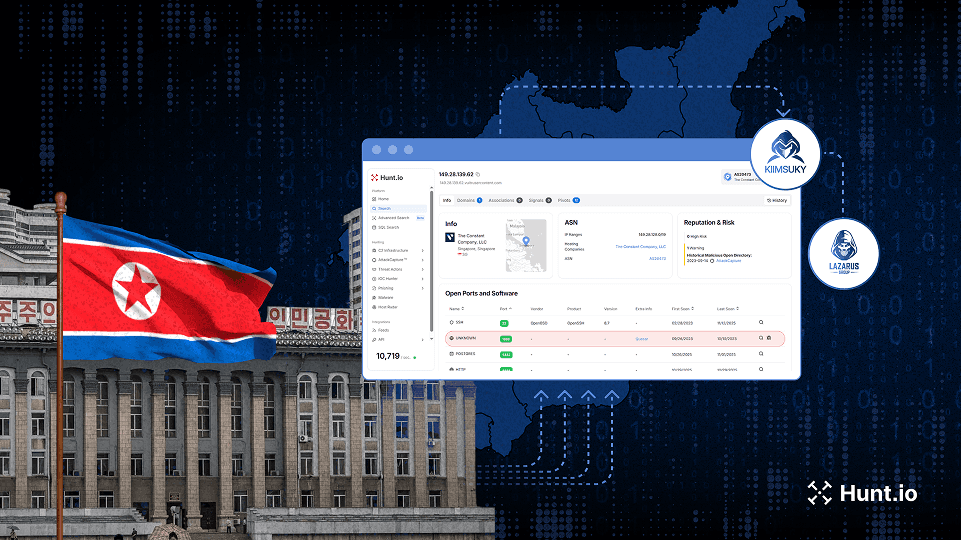Click the API sidebar icon

tap(374, 340)
